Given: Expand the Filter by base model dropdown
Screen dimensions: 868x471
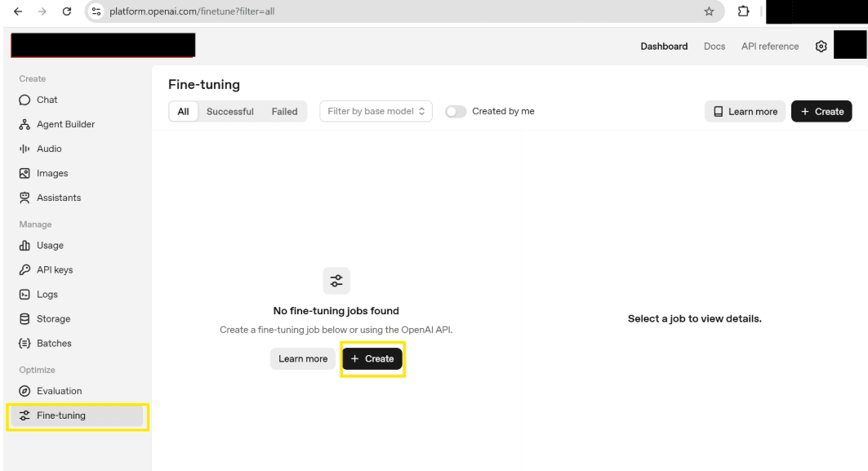Looking at the screenshot, I should 376,112.
